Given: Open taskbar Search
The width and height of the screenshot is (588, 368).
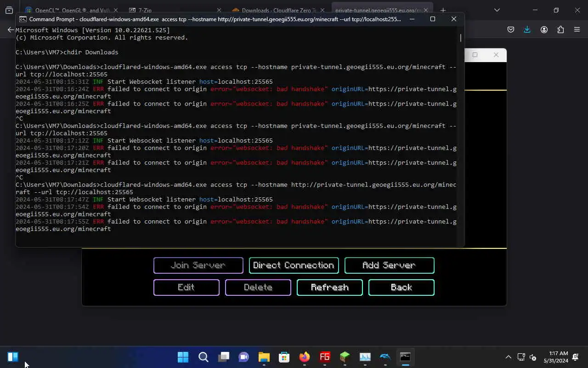Looking at the screenshot, I should [204, 357].
